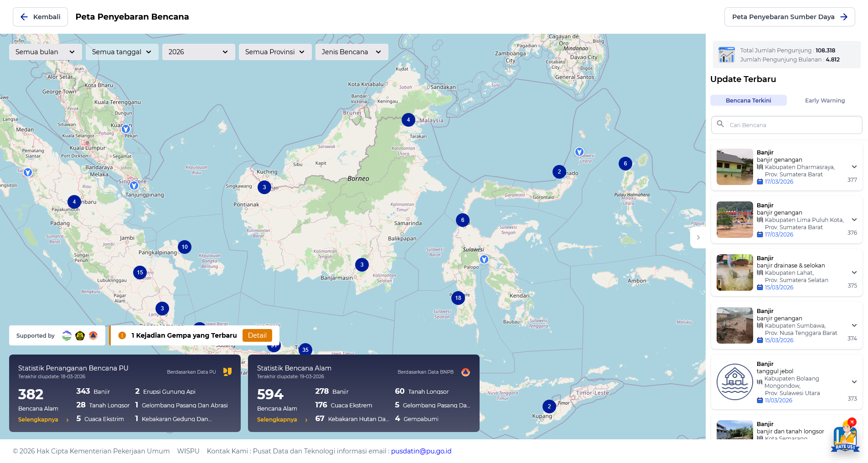Viewport: 868px width, 463px height.
Task: Open the Semua tanggal date dropdown
Action: coord(122,52)
